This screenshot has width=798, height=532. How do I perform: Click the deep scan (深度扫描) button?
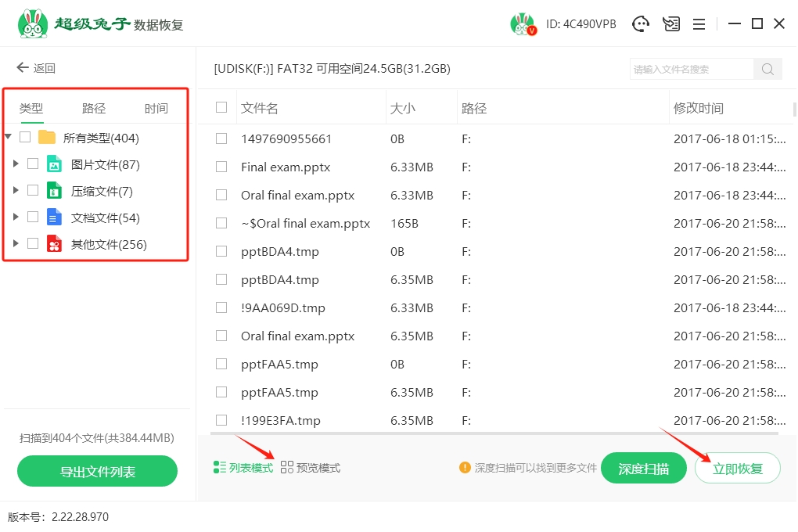(x=643, y=469)
